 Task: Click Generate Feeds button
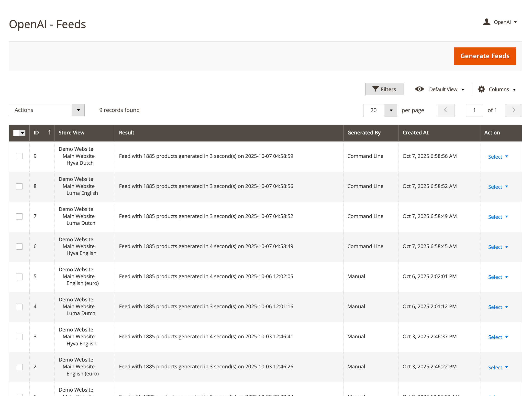pos(485,56)
